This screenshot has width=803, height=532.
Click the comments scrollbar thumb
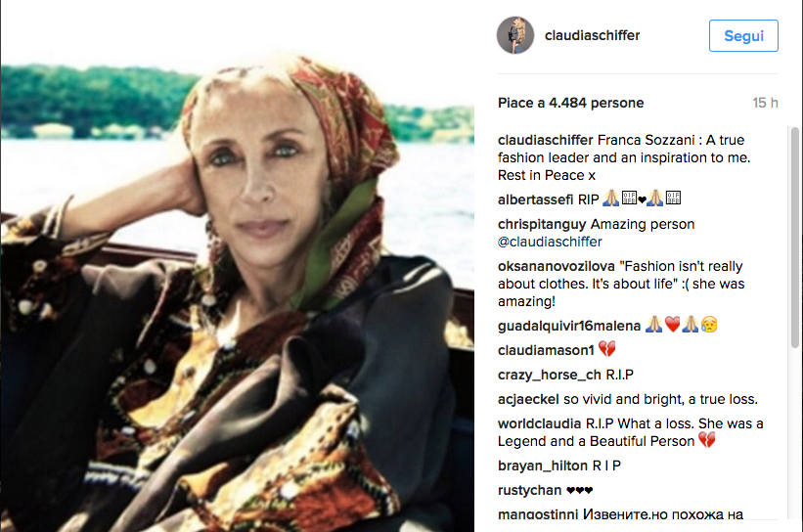coord(795,238)
